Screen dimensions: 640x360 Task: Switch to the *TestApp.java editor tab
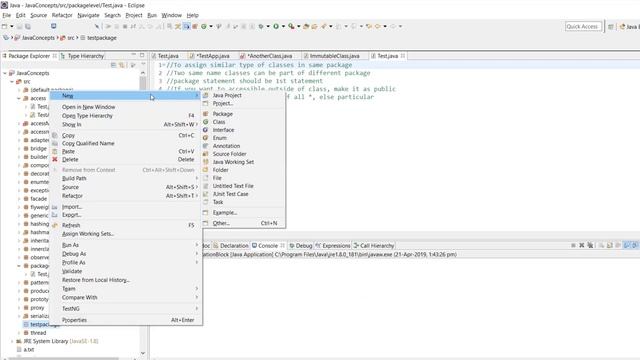[x=213, y=56]
